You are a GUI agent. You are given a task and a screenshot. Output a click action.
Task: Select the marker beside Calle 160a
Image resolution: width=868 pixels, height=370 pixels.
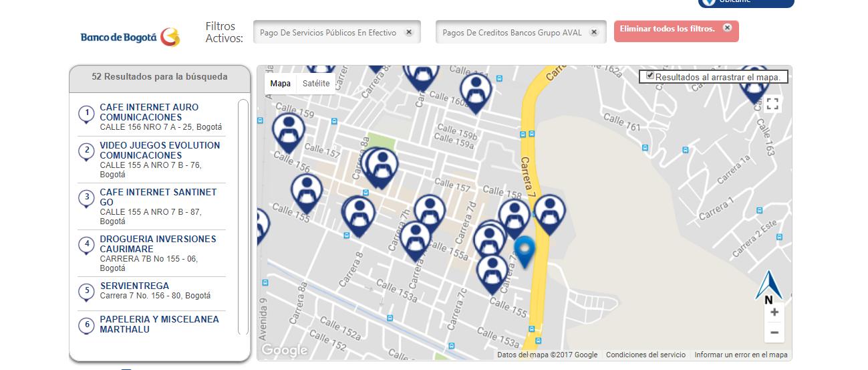point(476,92)
